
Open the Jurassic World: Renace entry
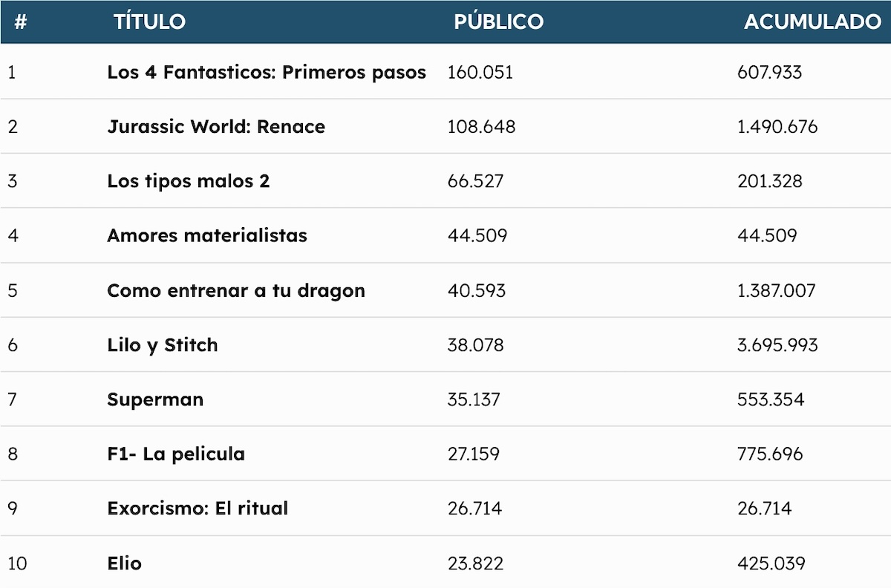tap(216, 126)
